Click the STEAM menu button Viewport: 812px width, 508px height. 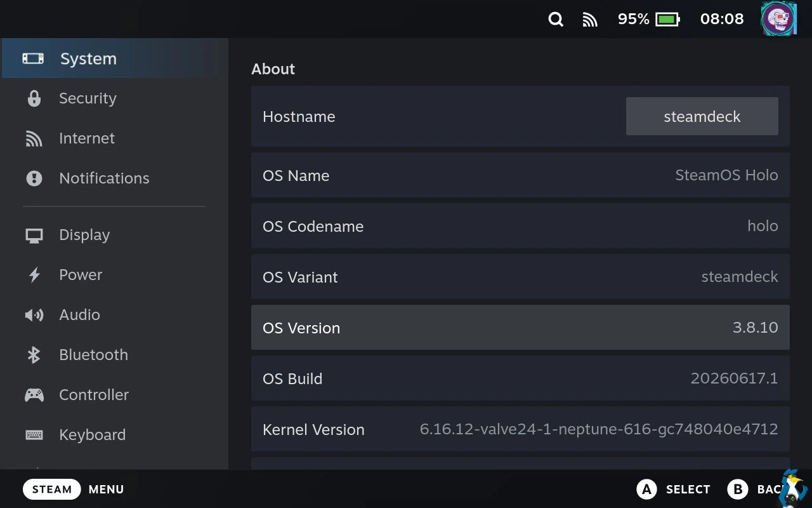tap(52, 489)
